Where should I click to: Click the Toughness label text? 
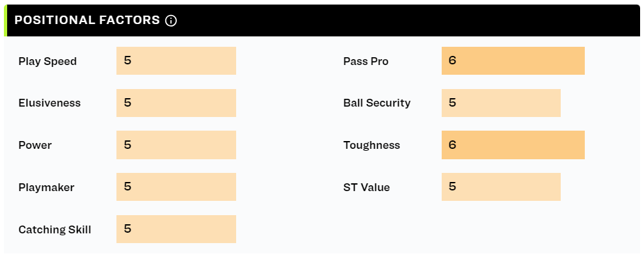coord(371,146)
